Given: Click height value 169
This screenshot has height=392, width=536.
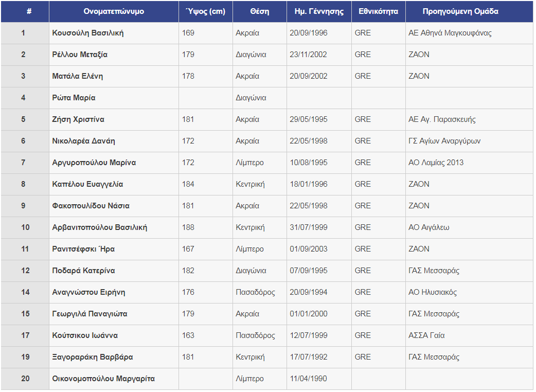Looking at the screenshot, I should 188,33.
